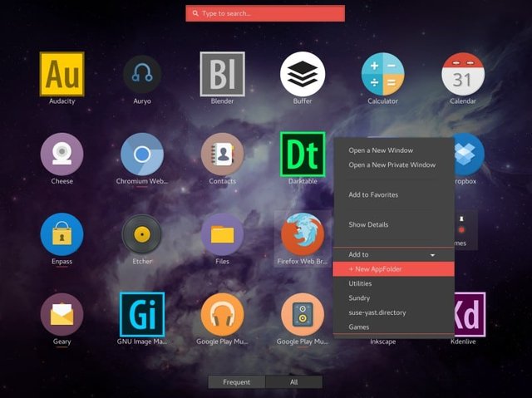
Task: Open the Contacts app icon
Action: pyautogui.click(x=222, y=154)
